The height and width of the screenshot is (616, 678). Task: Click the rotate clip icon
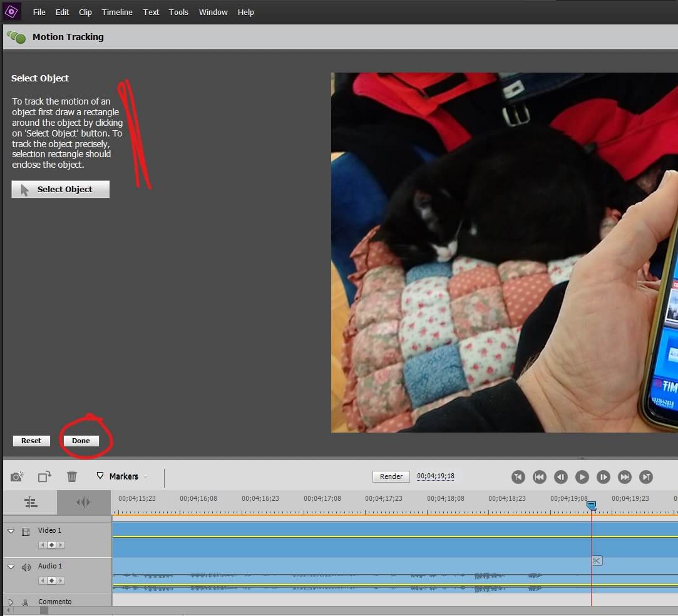[x=44, y=476]
